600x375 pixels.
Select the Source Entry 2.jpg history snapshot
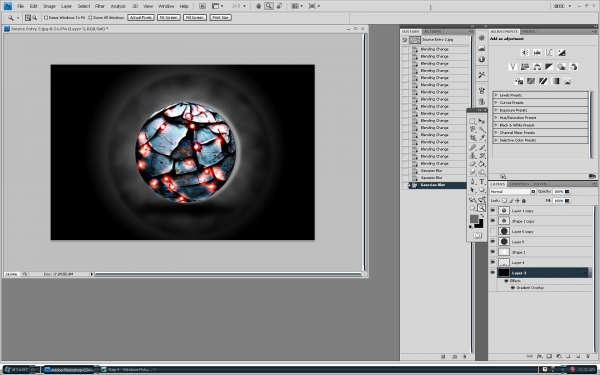[437, 39]
